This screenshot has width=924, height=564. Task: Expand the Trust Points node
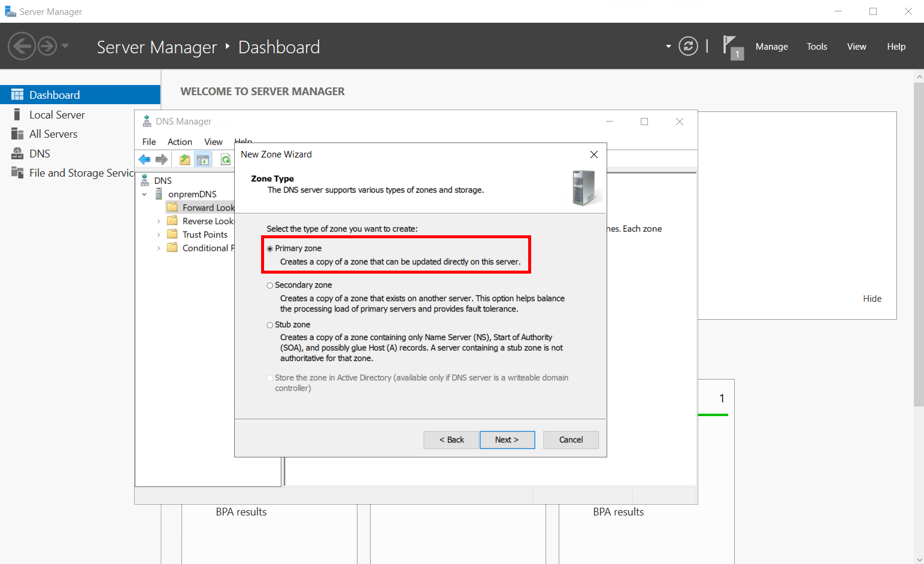(159, 235)
